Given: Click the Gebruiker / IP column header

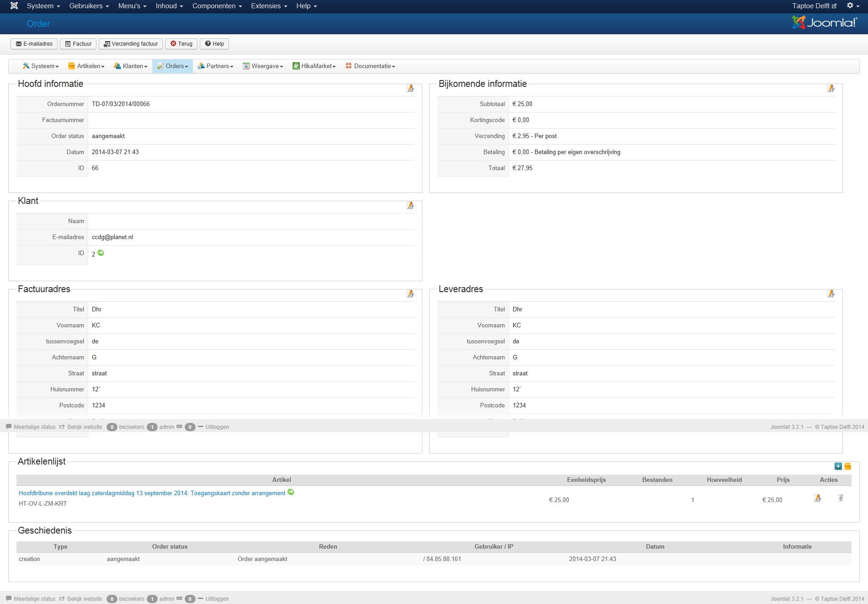Looking at the screenshot, I should tap(494, 547).
